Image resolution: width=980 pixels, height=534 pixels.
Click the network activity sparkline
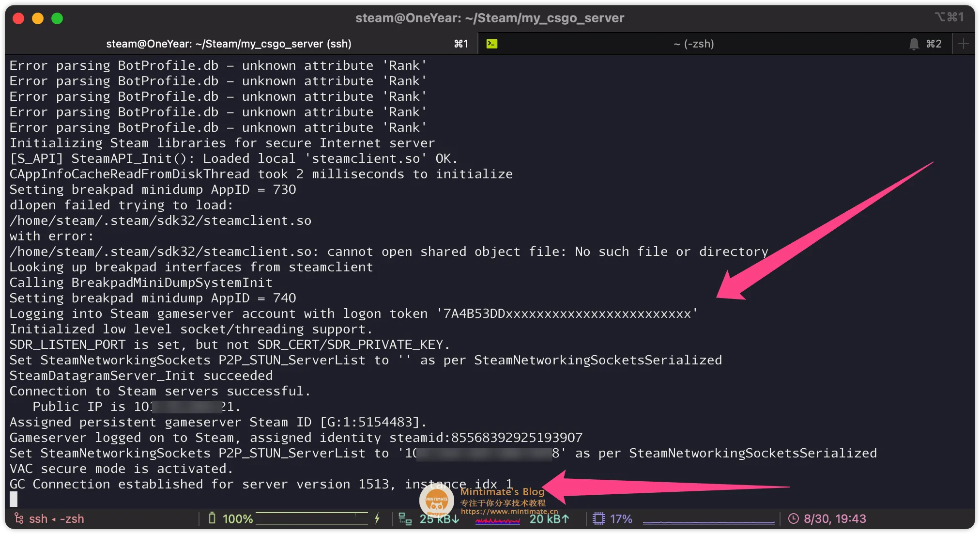pyautogui.click(x=497, y=521)
